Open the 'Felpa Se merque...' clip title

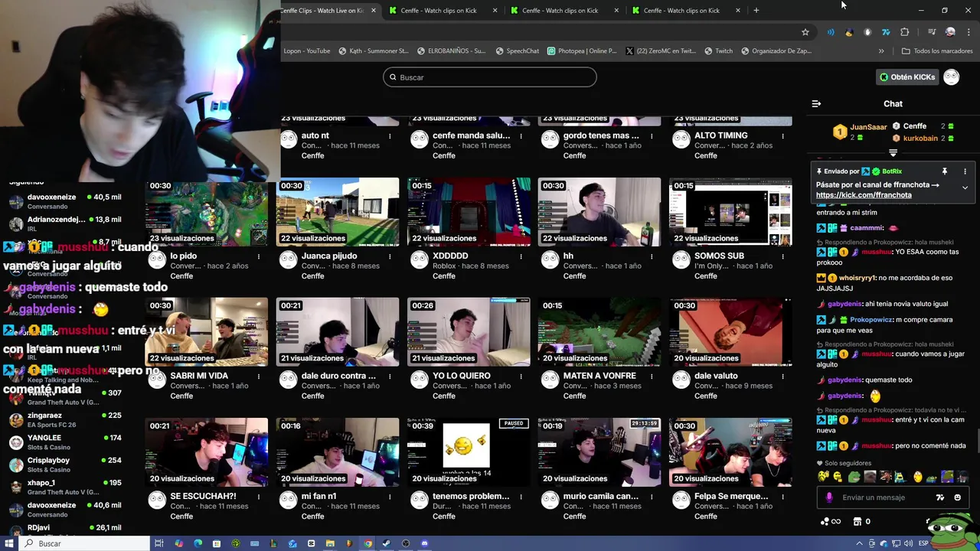[x=731, y=496]
